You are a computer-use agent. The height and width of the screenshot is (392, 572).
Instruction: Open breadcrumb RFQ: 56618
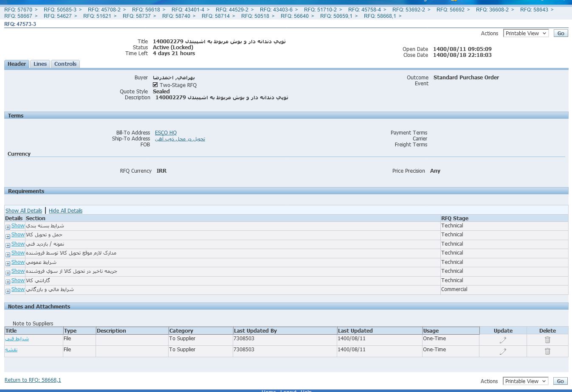coord(146,9)
